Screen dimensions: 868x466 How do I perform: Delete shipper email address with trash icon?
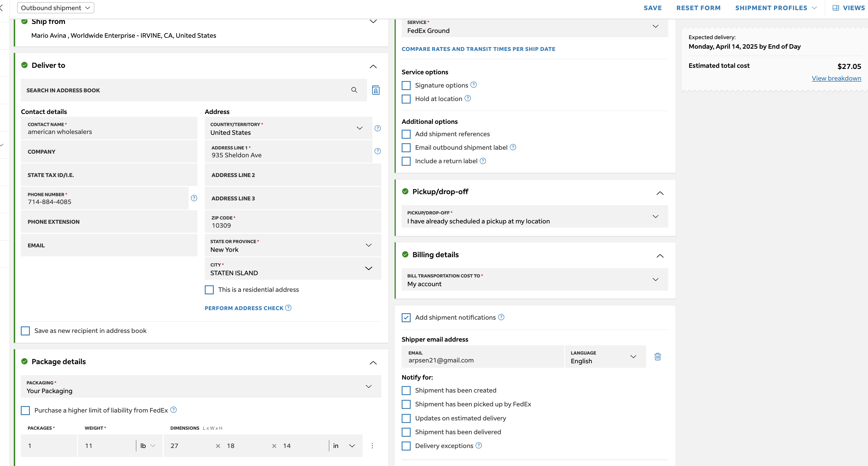657,357
